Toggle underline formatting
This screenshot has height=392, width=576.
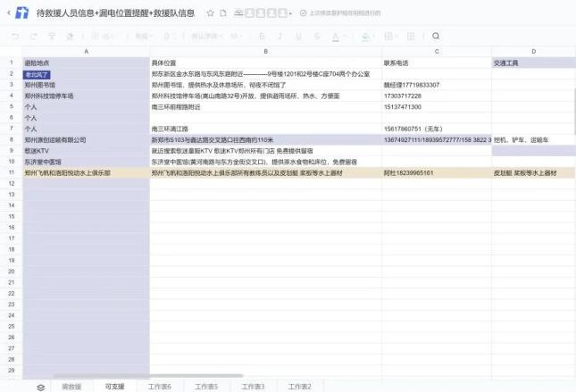click(298, 36)
